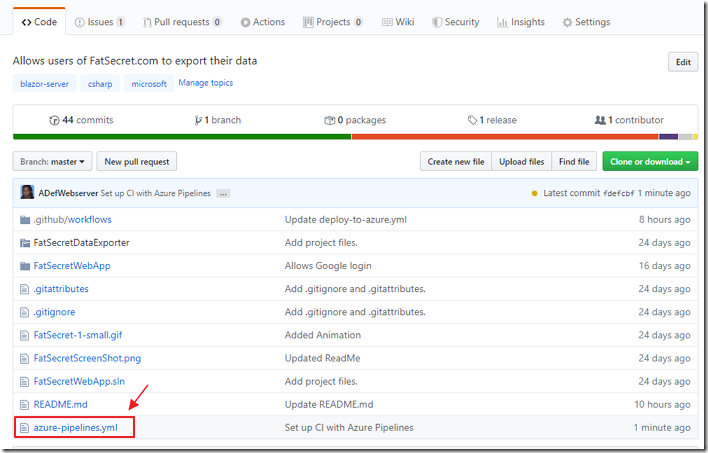Open the Code tab

coord(39,22)
